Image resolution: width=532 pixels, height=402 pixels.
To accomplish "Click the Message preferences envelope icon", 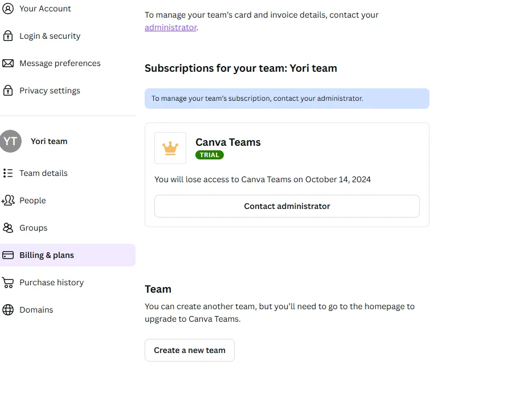I will click(8, 63).
